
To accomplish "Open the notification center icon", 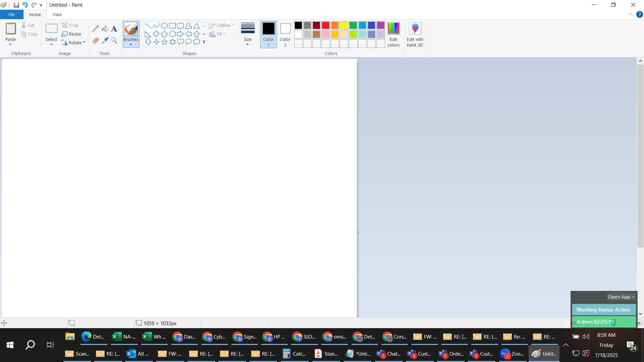I will (x=632, y=346).
